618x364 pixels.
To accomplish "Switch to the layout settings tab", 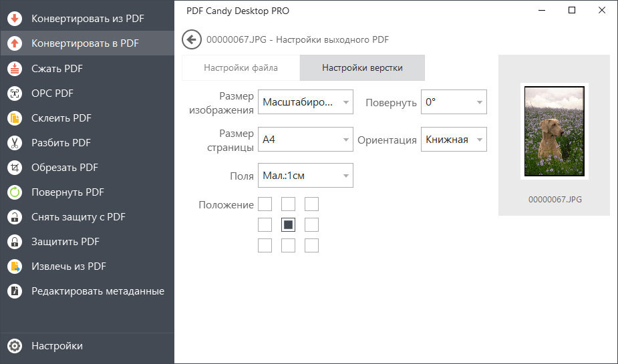I will (362, 67).
